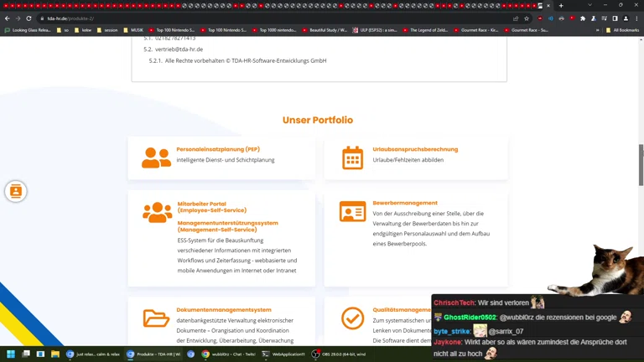Share this page via share icon
This screenshot has width=644, height=362.
(516, 18)
